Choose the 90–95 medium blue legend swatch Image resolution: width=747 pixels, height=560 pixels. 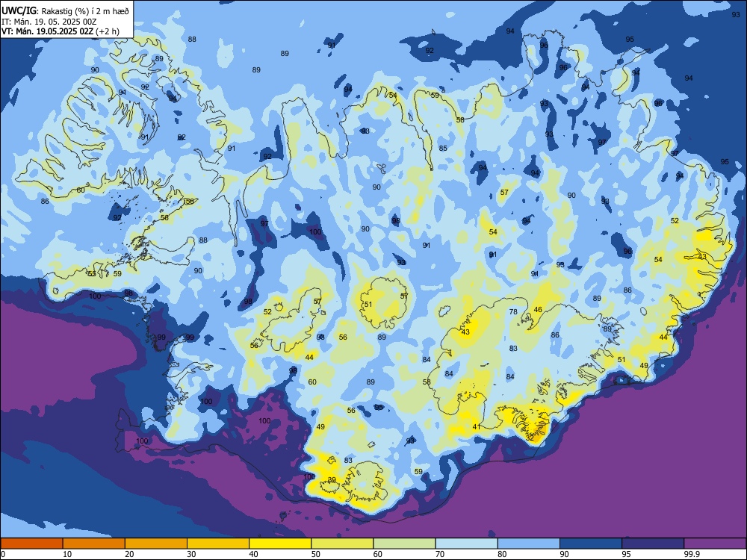591,544
